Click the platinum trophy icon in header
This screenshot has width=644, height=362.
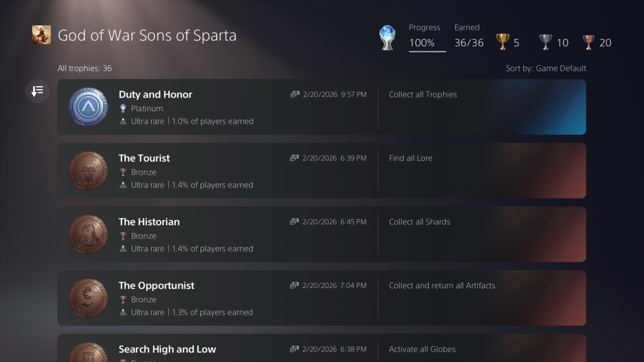[387, 38]
